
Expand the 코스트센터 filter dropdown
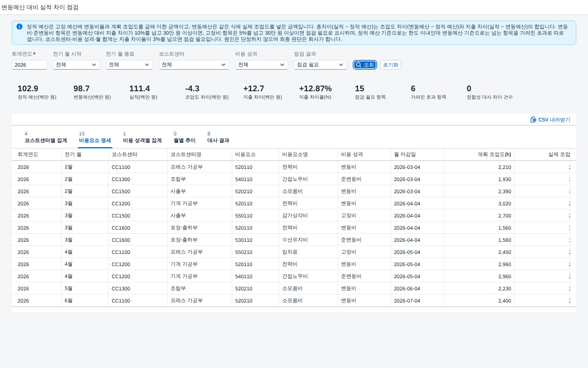194,65
